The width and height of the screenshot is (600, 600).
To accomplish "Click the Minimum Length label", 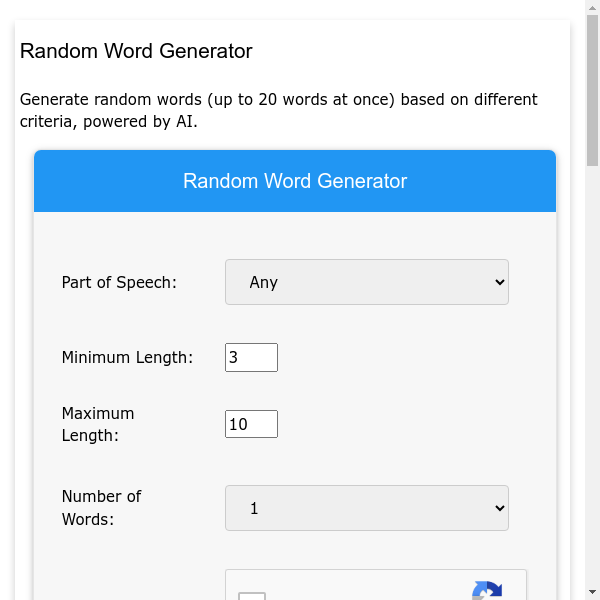I will (x=127, y=357).
